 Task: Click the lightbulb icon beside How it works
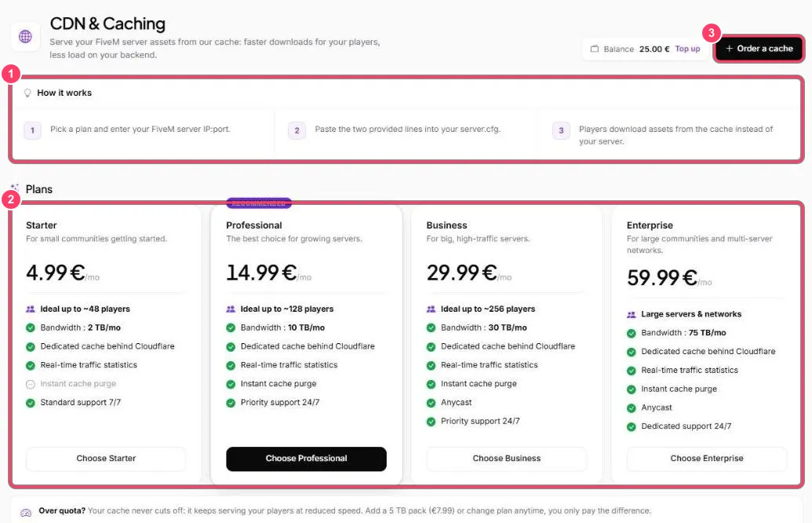[27, 93]
